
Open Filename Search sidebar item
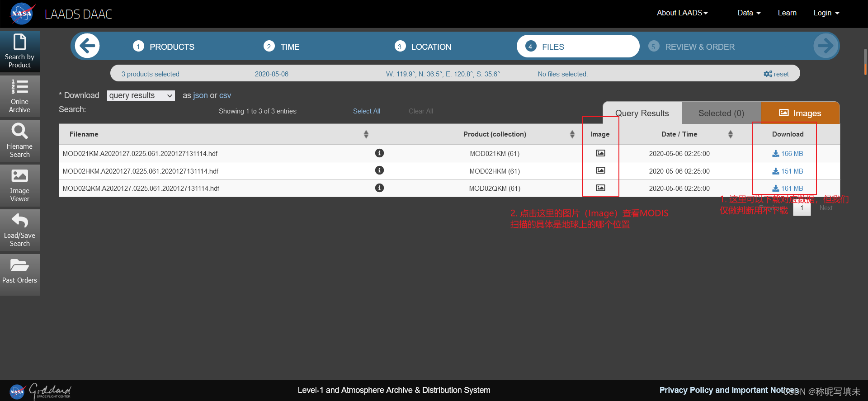pos(20,141)
